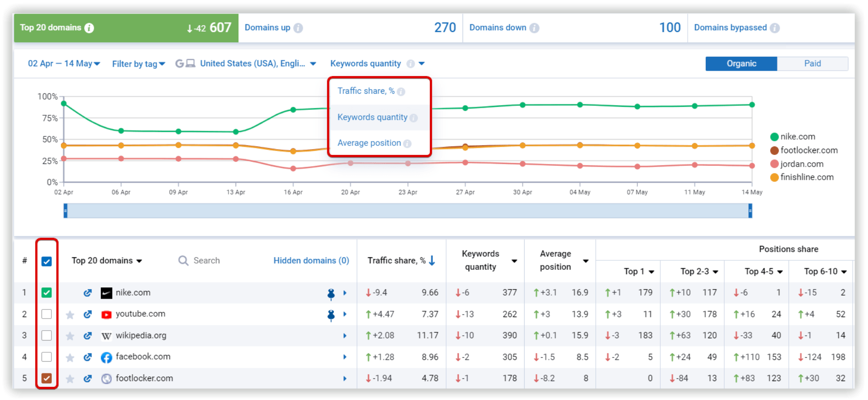Select the Domains down tab
The width and height of the screenshot is (868, 400).
576,28
